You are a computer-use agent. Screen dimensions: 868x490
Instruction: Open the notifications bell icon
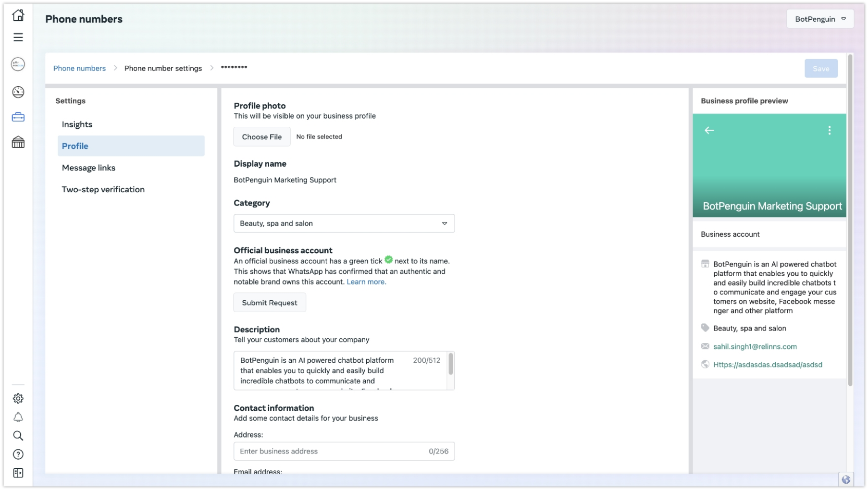[x=18, y=417]
